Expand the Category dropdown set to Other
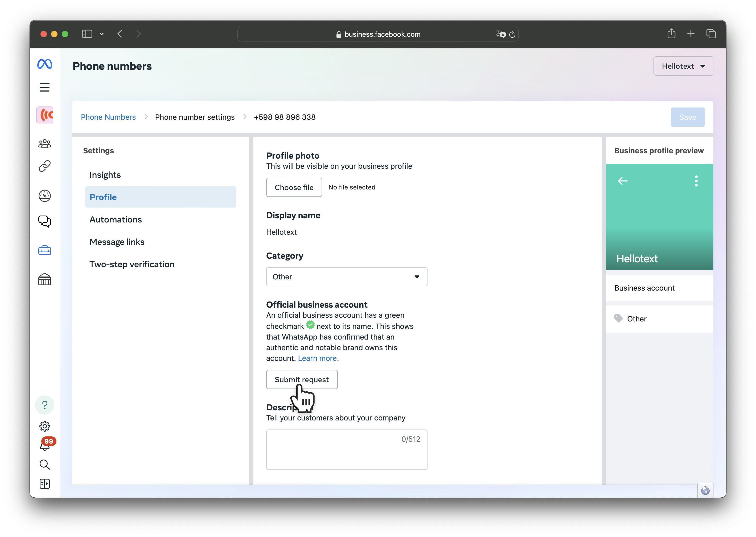 pyautogui.click(x=347, y=277)
